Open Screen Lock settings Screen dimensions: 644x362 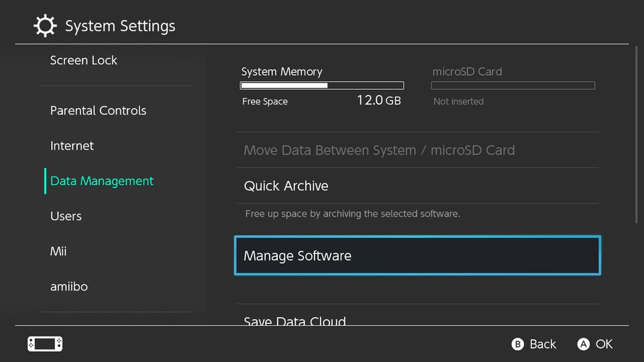click(84, 60)
